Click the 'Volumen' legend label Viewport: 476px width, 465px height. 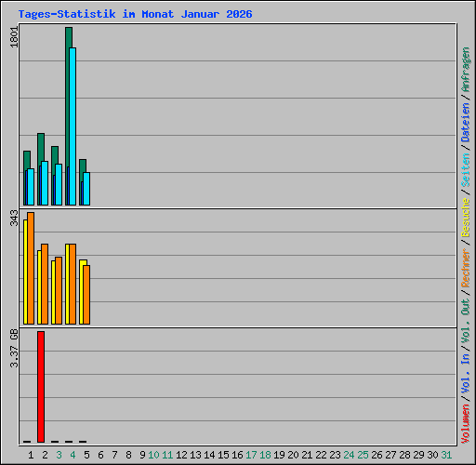coord(466,424)
